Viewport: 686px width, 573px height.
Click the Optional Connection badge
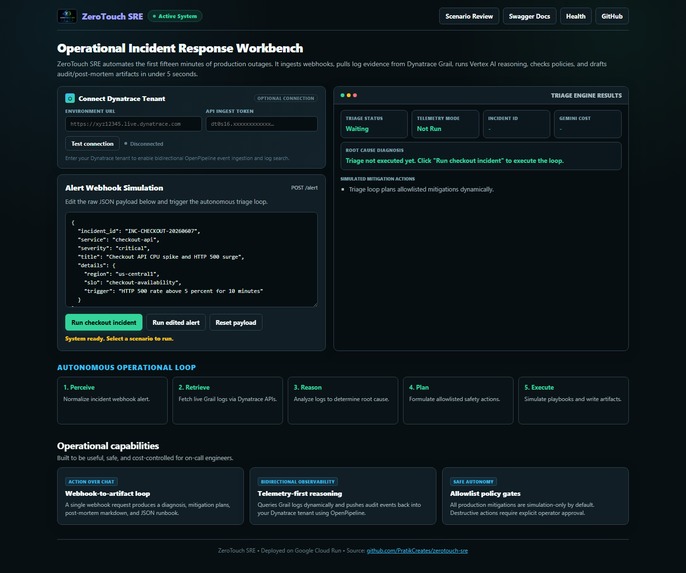coord(286,98)
